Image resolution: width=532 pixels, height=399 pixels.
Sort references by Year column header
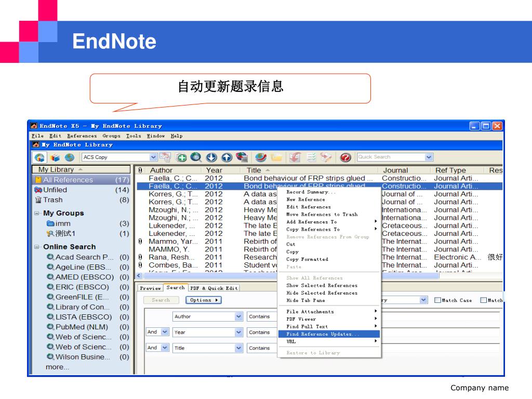214,170
